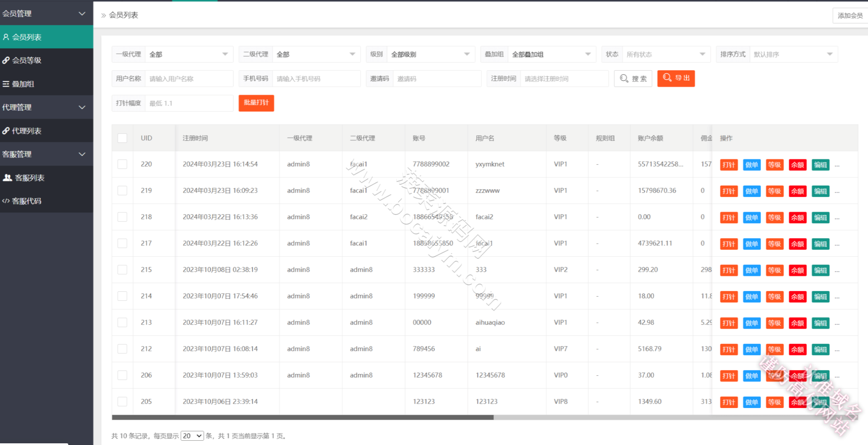Open more actions for UID 215 row
The width and height of the screenshot is (868, 445).
(x=837, y=271)
